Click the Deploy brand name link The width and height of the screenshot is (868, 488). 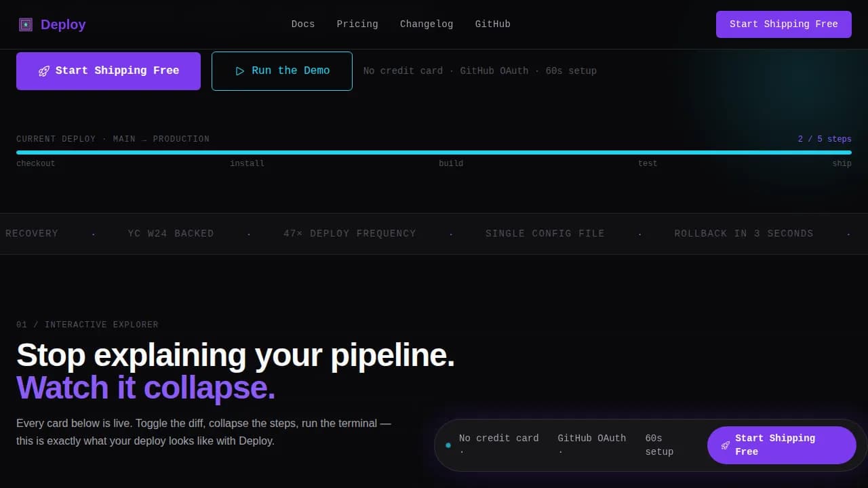(x=63, y=24)
